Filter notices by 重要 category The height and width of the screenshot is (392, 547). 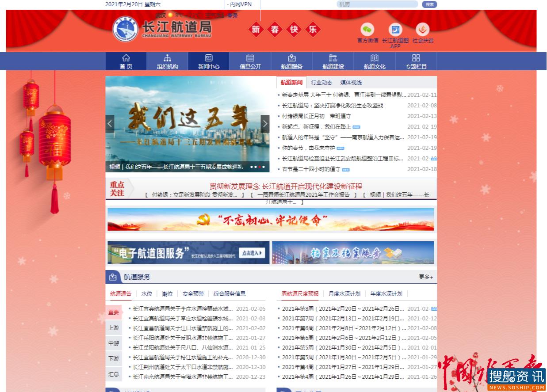click(114, 312)
